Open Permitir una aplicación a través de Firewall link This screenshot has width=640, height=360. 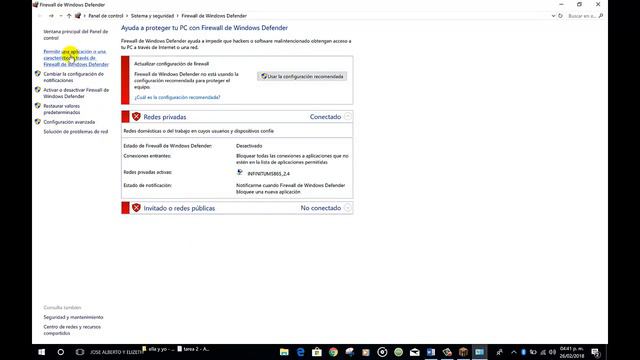coord(76,58)
